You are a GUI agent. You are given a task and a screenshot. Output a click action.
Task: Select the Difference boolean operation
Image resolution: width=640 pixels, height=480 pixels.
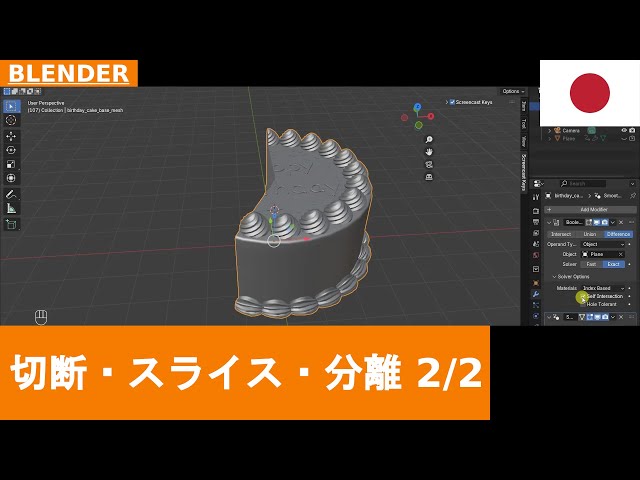pyautogui.click(x=618, y=234)
